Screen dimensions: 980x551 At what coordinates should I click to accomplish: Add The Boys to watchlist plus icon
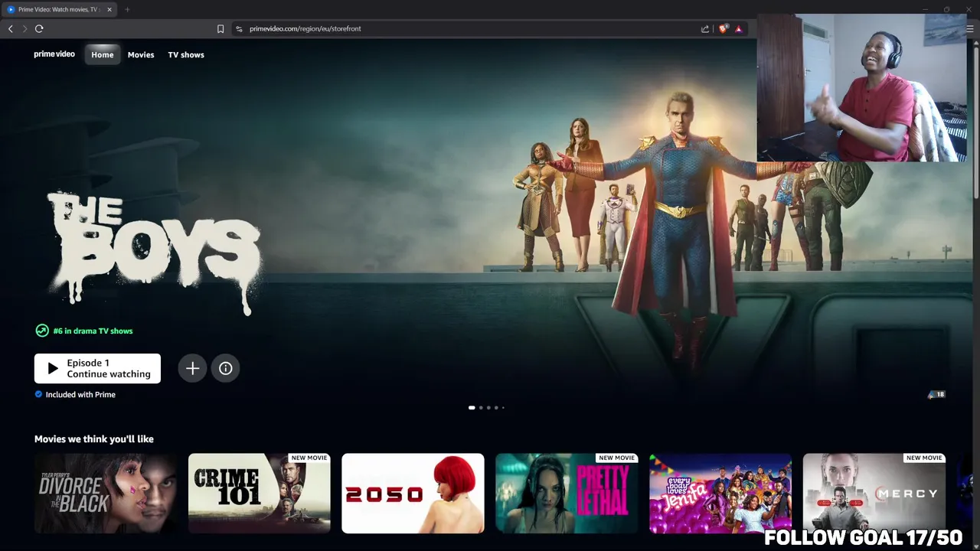point(192,368)
